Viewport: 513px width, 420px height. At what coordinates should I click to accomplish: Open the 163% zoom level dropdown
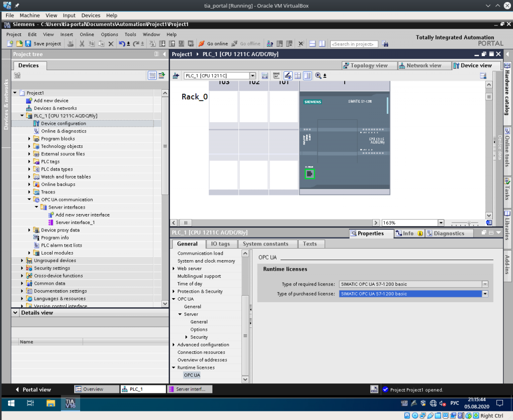[441, 223]
